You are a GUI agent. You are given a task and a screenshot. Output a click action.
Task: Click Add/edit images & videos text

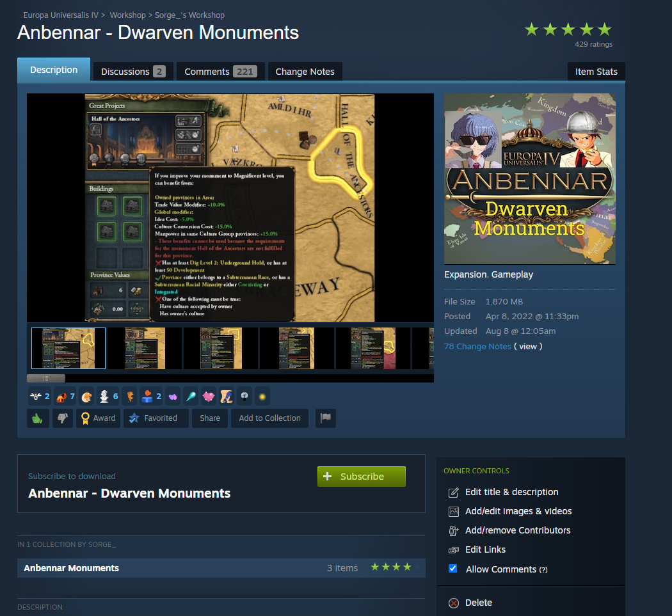pos(518,511)
